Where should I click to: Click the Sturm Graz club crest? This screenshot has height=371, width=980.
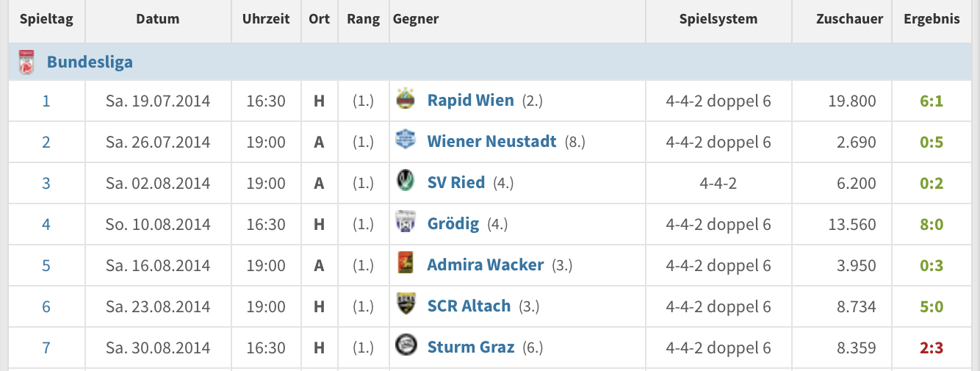tap(406, 347)
